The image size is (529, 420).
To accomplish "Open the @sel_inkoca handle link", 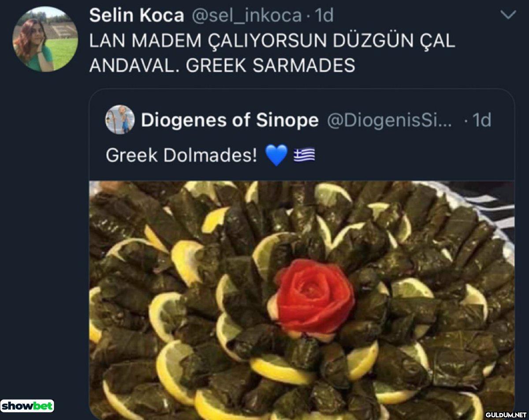I will 246,16.
